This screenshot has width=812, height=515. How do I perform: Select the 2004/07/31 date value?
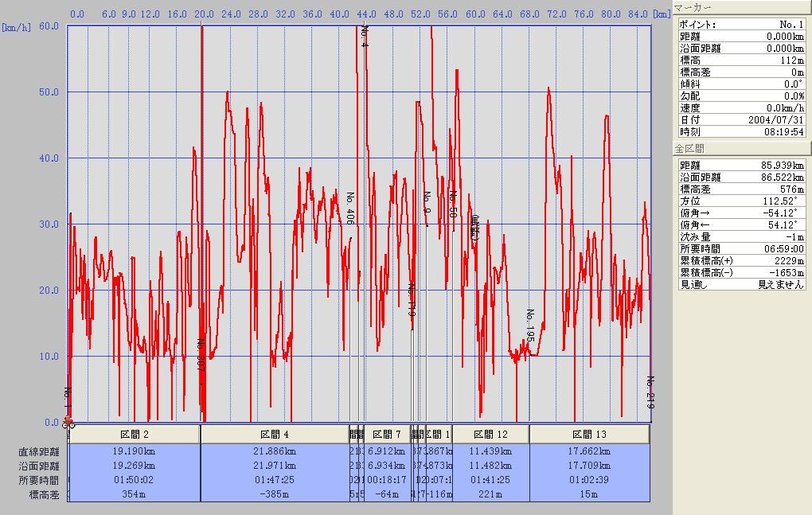777,119
